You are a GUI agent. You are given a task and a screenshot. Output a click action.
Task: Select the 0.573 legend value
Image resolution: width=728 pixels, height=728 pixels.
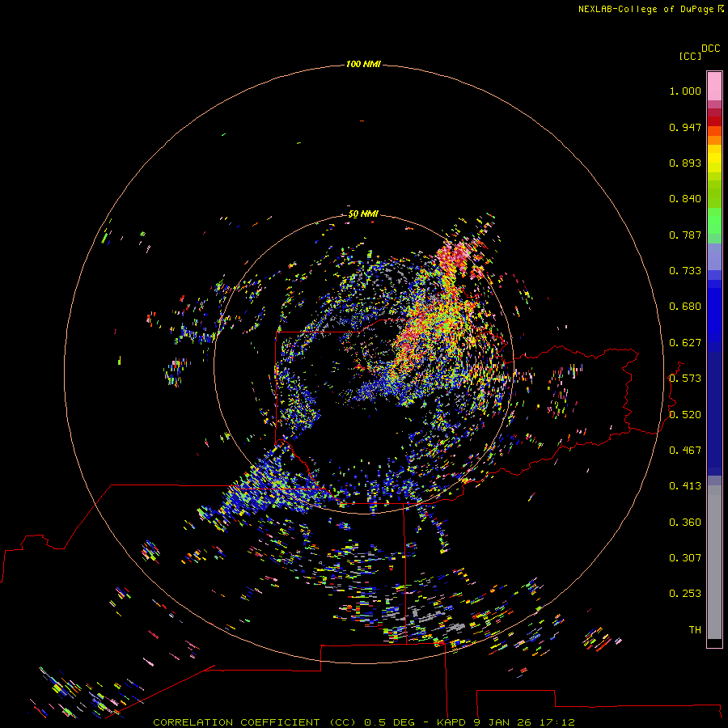(685, 379)
